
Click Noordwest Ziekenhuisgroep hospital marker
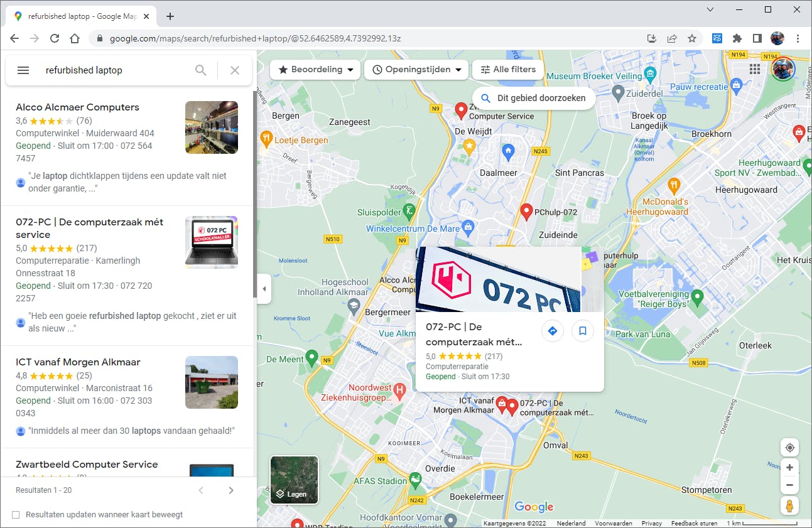click(399, 391)
